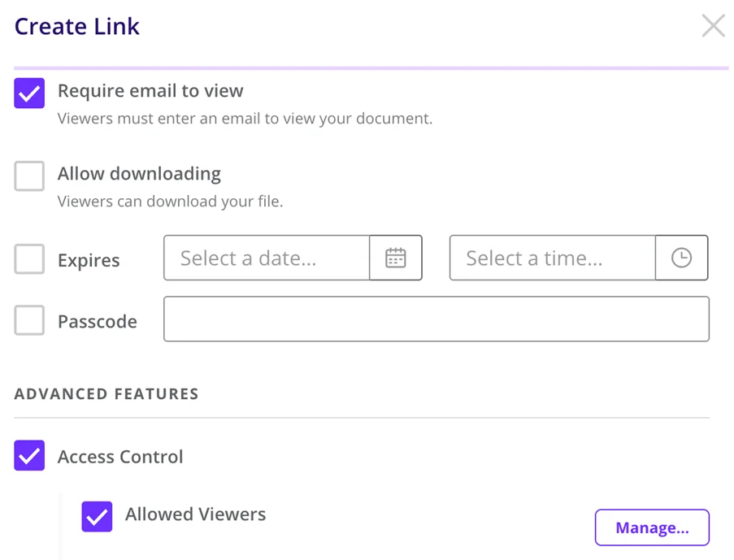Focus the Passcode text input box
Viewport: 734px width, 560px height.
coord(436,319)
